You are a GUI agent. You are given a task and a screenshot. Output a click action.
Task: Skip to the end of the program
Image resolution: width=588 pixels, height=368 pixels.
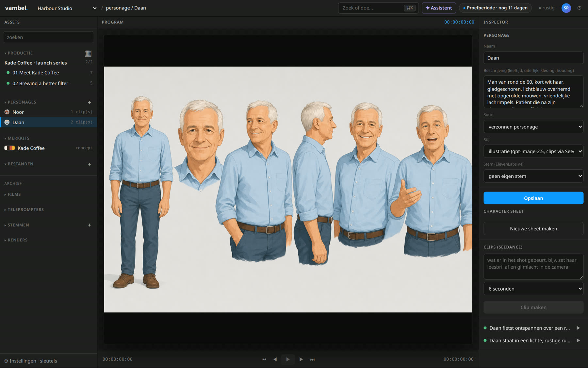pos(312,360)
